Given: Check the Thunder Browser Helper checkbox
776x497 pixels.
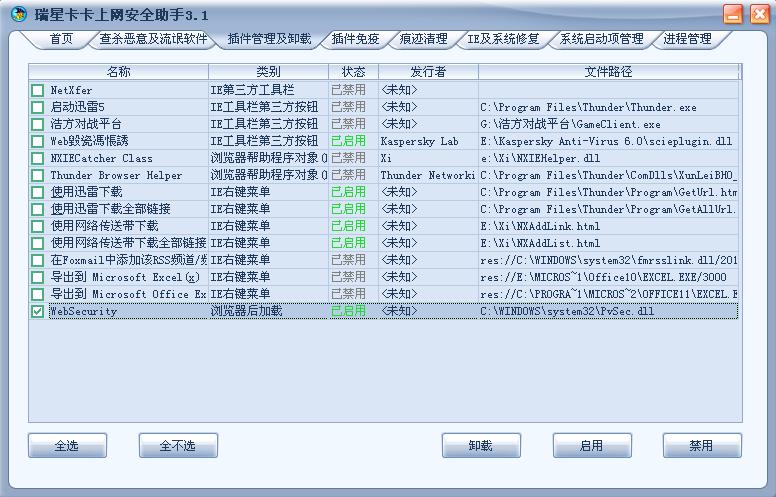Looking at the screenshot, I should tap(37, 175).
